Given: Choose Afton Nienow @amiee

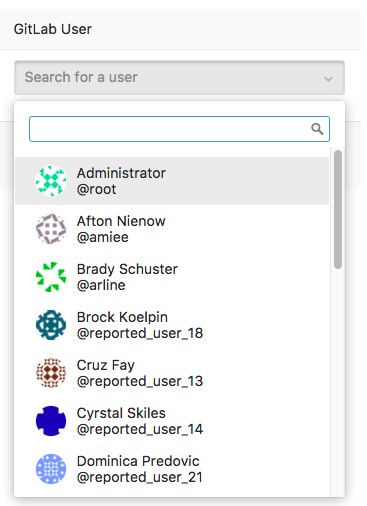Looking at the screenshot, I should [x=172, y=229].
